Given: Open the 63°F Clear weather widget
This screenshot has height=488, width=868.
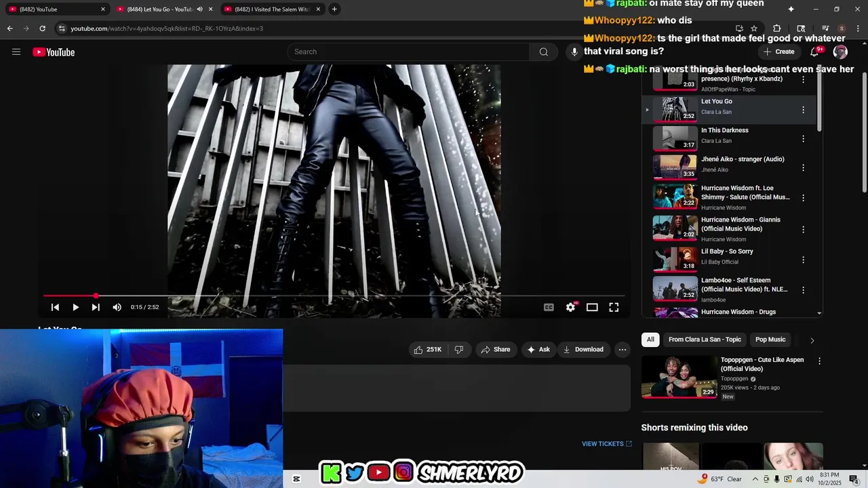Looking at the screenshot, I should [x=721, y=479].
